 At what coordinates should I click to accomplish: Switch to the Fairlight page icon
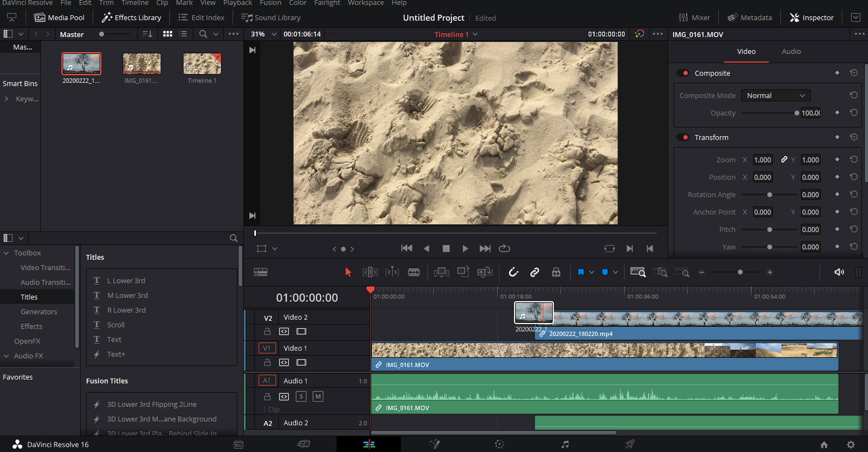pyautogui.click(x=565, y=444)
